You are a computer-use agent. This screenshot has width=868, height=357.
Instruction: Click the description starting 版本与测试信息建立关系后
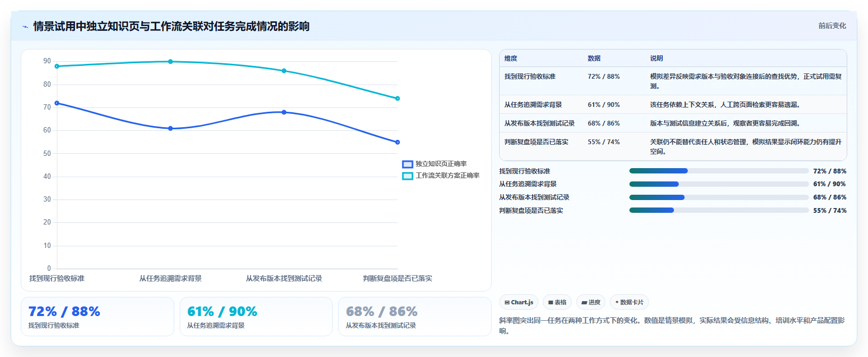(x=725, y=123)
